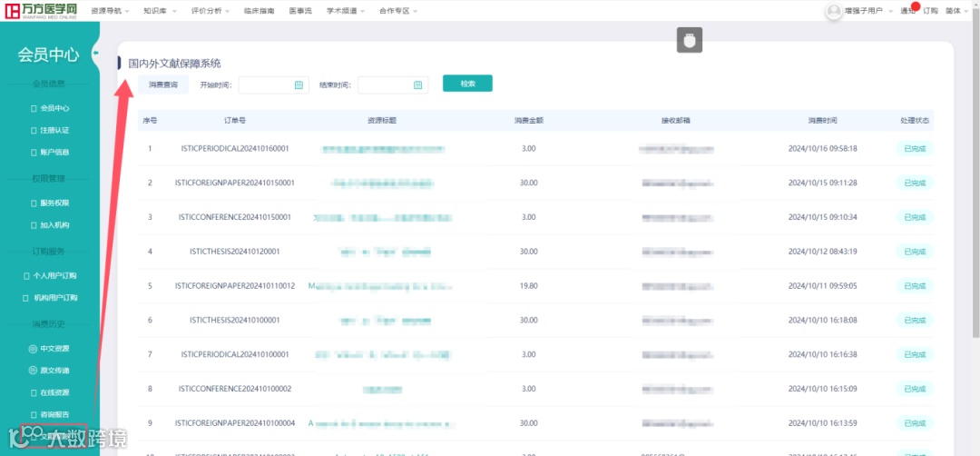
Task: Expand the 学术频道 dropdown menu
Action: click(346, 11)
